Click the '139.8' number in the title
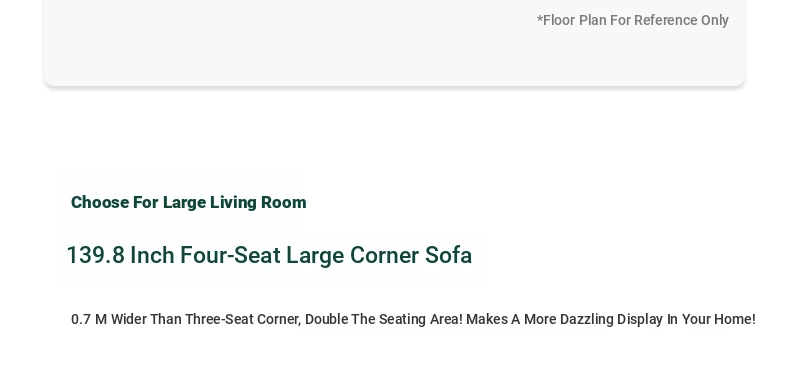Viewport: 790px width, 376px height. [95, 255]
